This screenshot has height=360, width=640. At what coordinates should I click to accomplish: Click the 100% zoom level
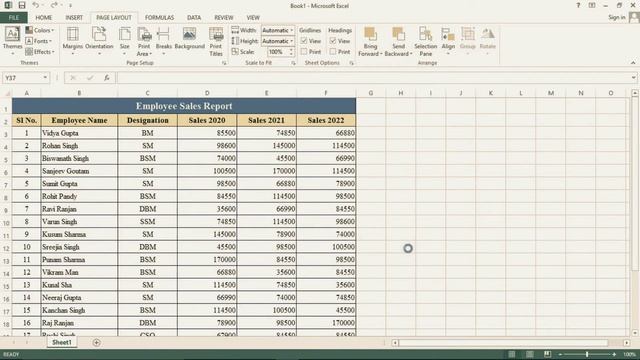tap(629, 354)
